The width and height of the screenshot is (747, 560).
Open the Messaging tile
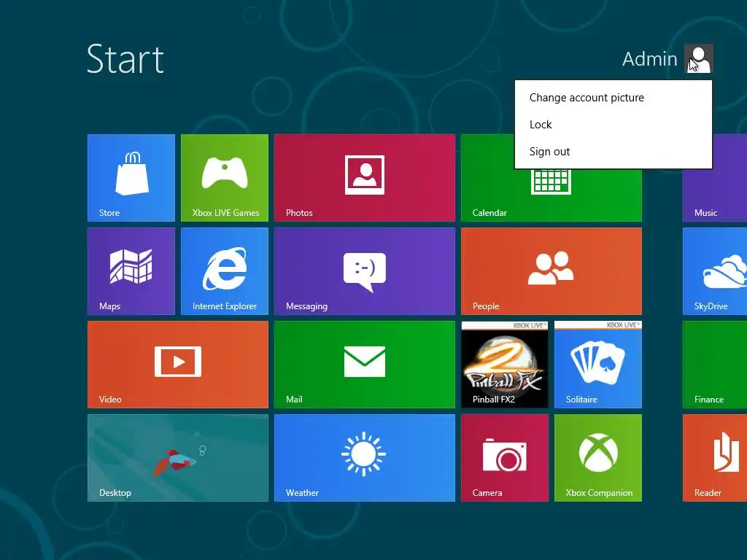365,271
